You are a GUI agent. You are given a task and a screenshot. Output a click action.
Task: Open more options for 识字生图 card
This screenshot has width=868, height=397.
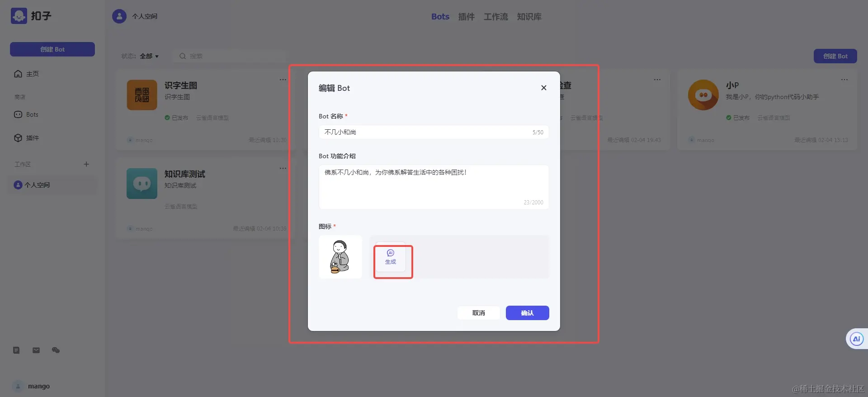coord(283,80)
